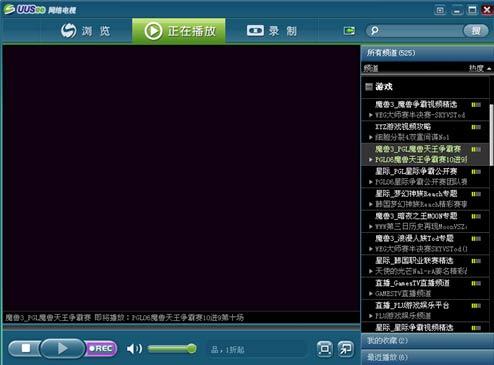Screen dimensions: 494x365
Task: Click the compact mode icon in title bar
Action: (x=440, y=10)
